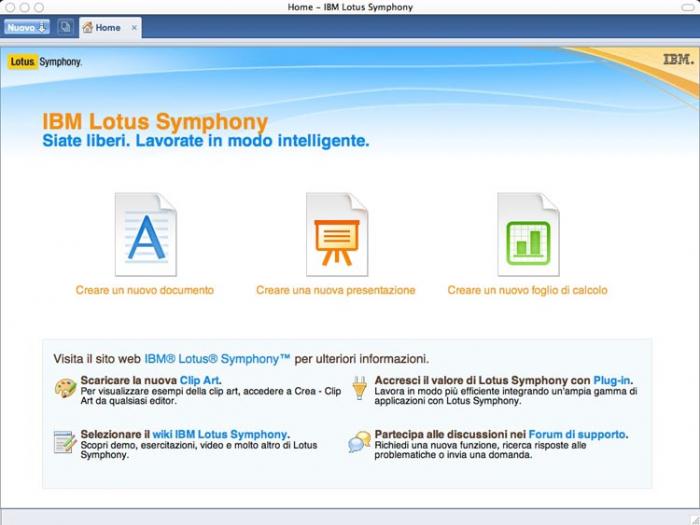Viewport: 700px width, 525px height.
Task: Click the notepad wiki icon
Action: tap(65, 442)
